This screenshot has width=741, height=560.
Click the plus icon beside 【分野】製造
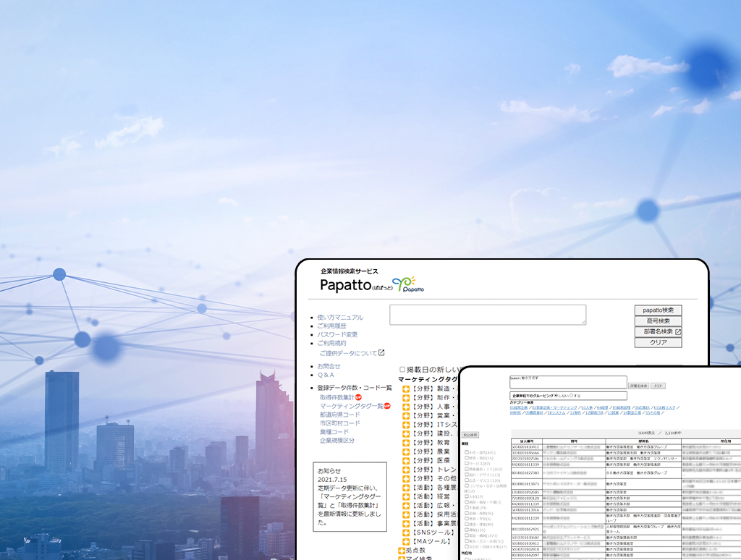pyautogui.click(x=405, y=389)
